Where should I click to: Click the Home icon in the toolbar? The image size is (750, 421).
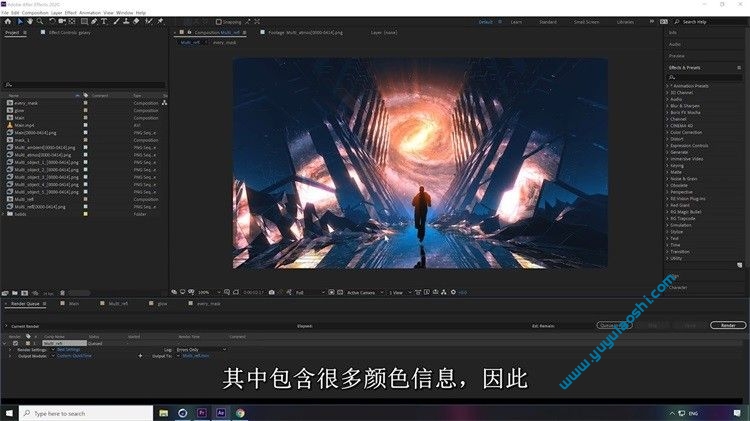pos(8,22)
